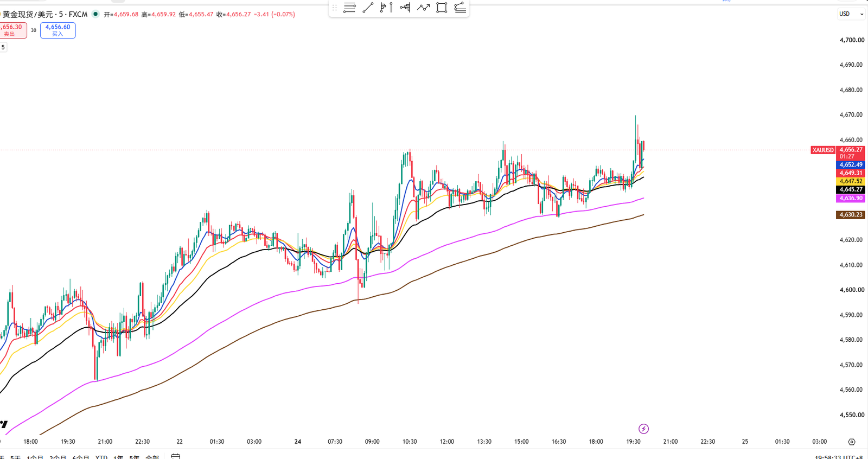
Task: Click the red 卖出 sell button
Action: 12,30
